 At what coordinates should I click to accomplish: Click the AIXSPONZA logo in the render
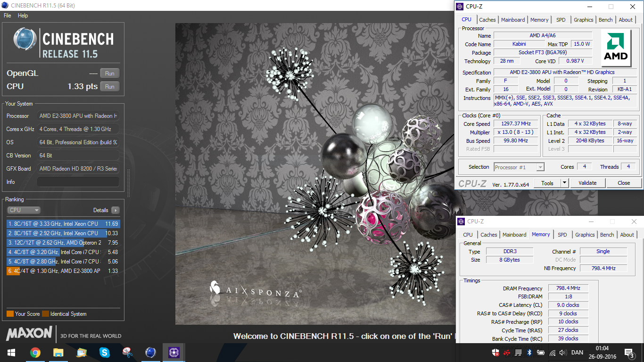[x=256, y=289]
